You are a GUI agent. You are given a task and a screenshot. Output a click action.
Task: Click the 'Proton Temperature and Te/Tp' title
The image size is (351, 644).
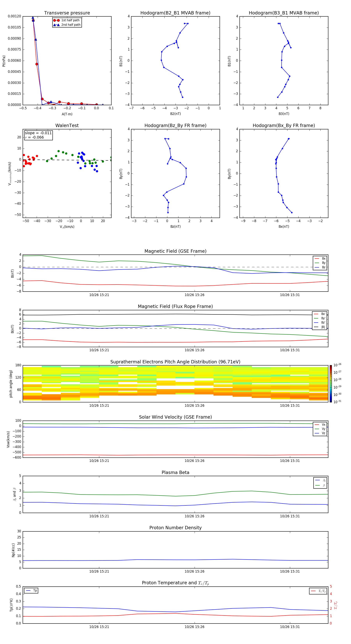click(x=175, y=583)
